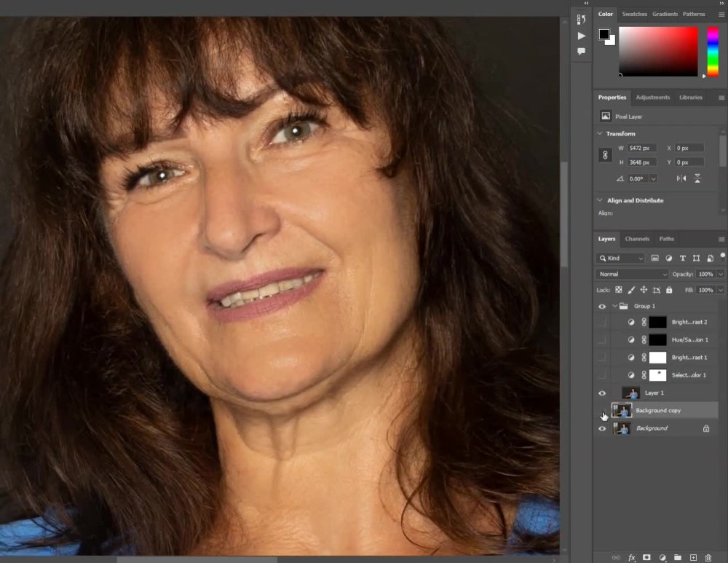The image size is (728, 563).
Task: Link layers using the chain icon
Action: pyautogui.click(x=617, y=557)
